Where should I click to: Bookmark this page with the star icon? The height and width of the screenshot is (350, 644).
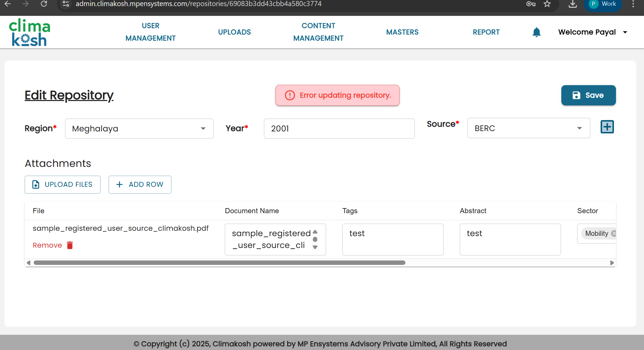tap(547, 4)
